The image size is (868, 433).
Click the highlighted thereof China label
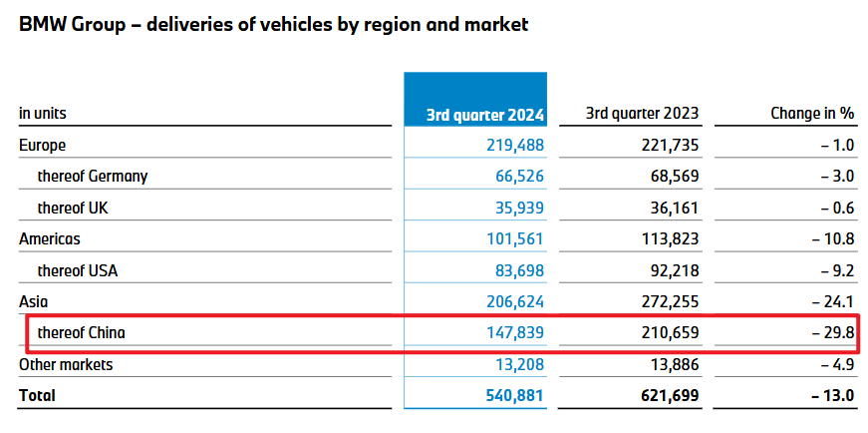coord(81,333)
